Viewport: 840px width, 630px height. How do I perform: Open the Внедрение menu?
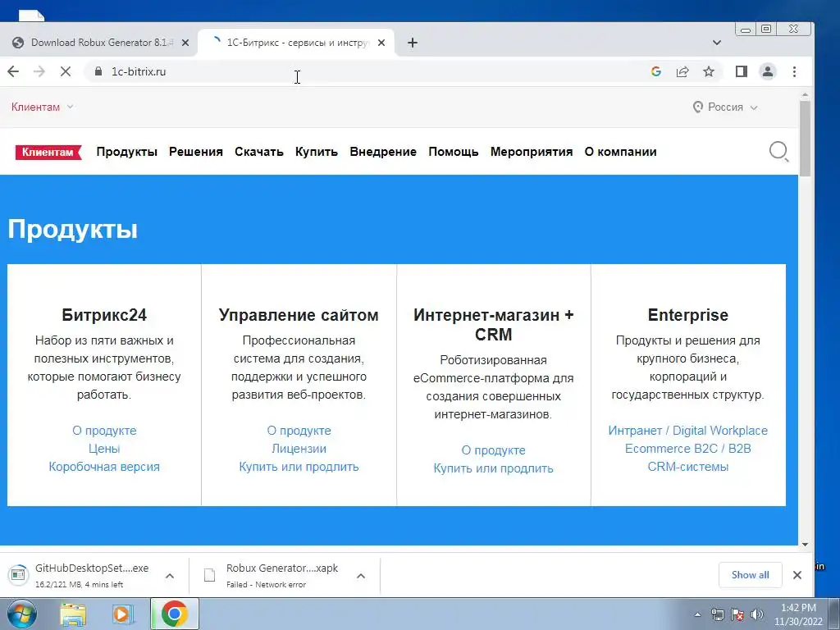click(x=383, y=152)
